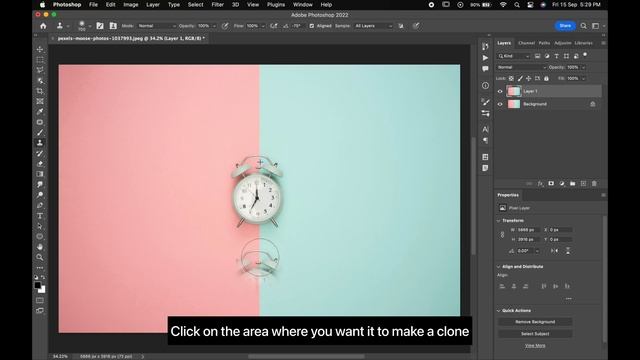Select the Crop tool
640x360 pixels.
tap(40, 91)
